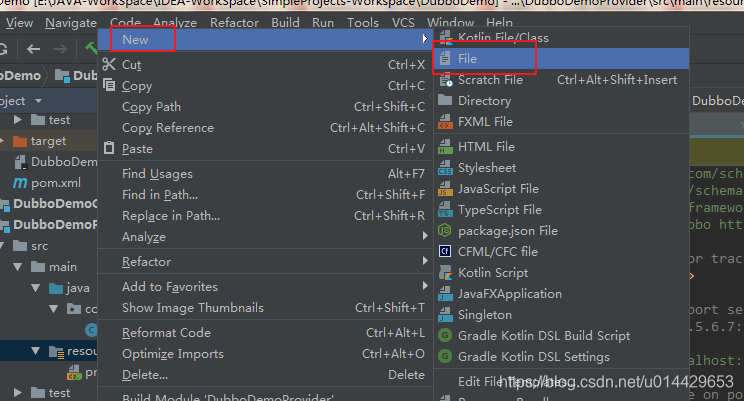Open the Window menu
This screenshot has height=401, width=744.
450,23
